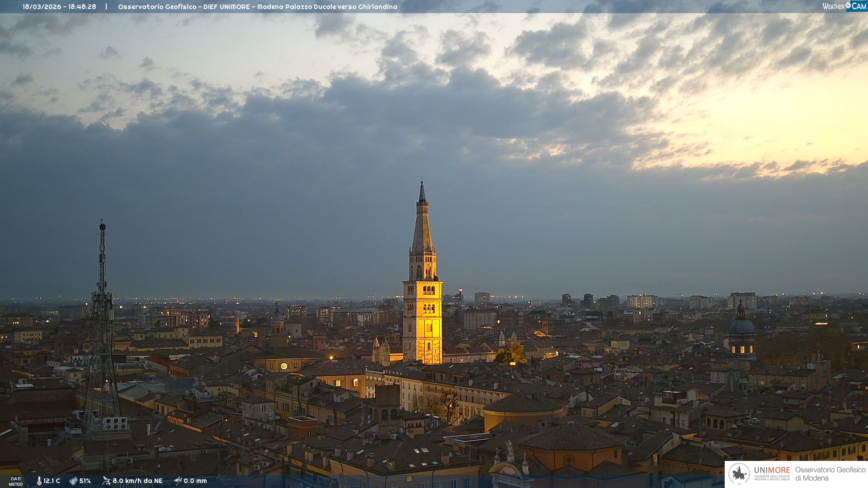Click the WeatherCam camera lens icon
Viewport: 868px width, 488px height.
tap(848, 5)
